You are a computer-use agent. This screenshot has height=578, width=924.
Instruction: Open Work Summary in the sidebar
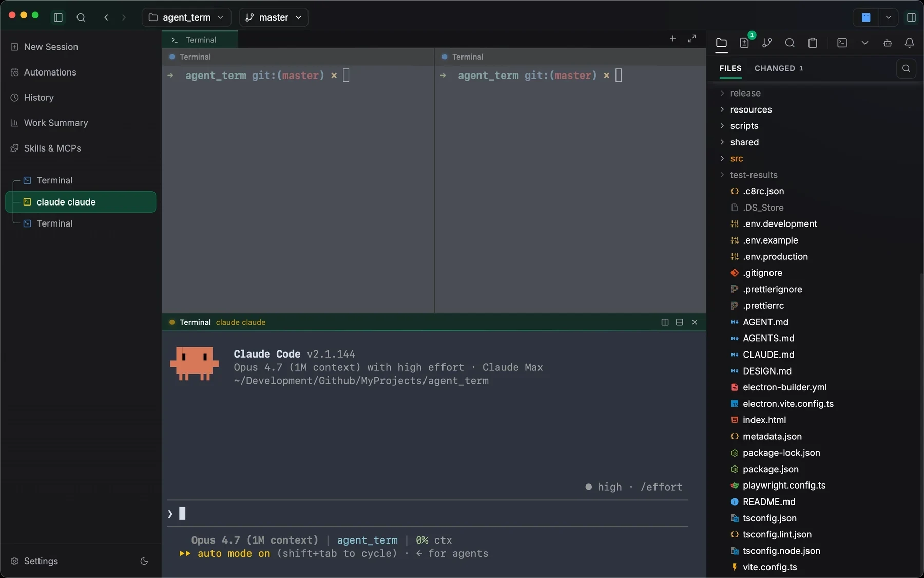coord(81,123)
